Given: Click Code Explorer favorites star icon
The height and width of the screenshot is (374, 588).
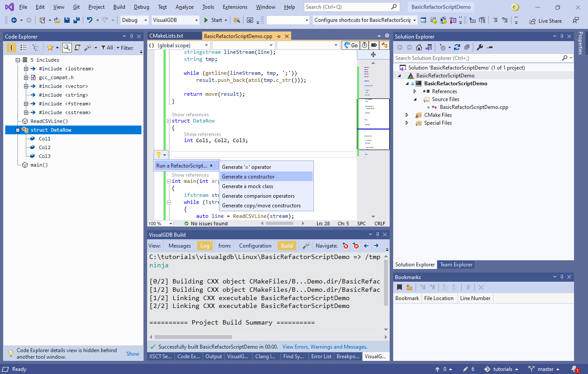Looking at the screenshot, I should (50, 48).
